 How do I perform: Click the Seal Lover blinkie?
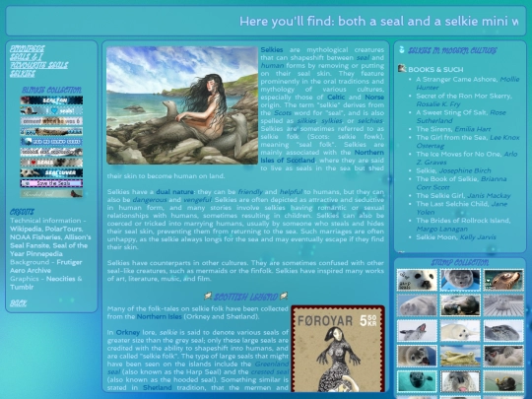click(51, 172)
